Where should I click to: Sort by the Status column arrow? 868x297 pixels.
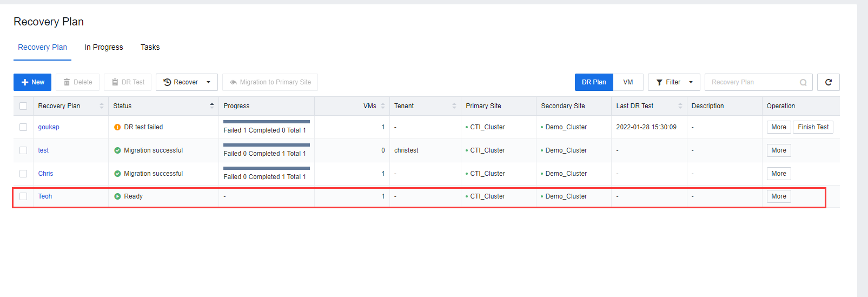pyautogui.click(x=212, y=106)
